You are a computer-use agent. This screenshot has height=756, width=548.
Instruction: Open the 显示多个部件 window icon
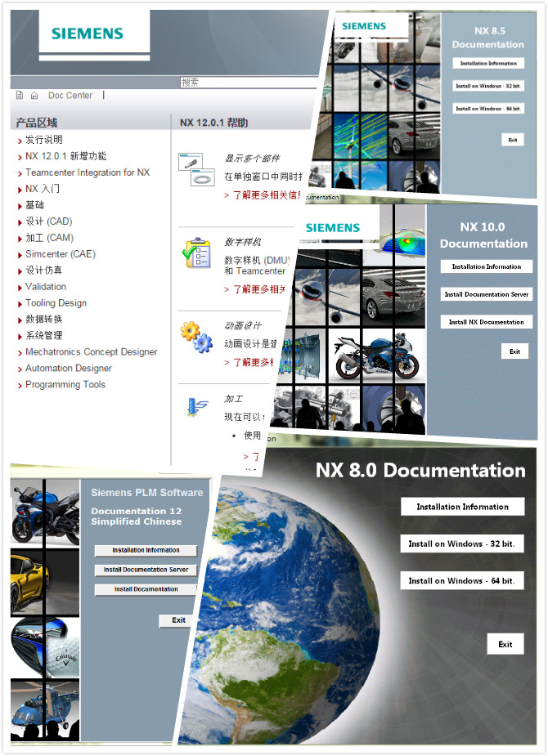[196, 169]
